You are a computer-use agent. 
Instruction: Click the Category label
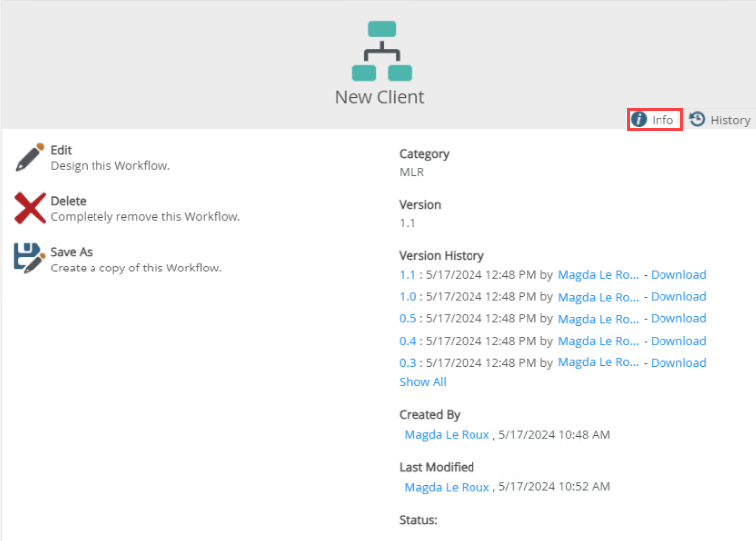[424, 154]
